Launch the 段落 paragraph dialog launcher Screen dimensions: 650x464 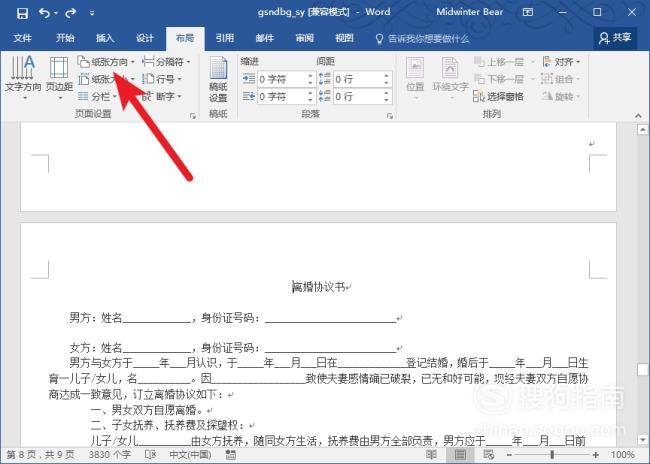coord(390,116)
